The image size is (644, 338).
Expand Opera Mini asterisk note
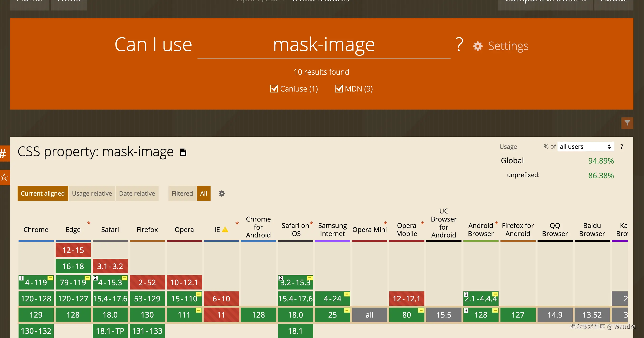point(385,223)
